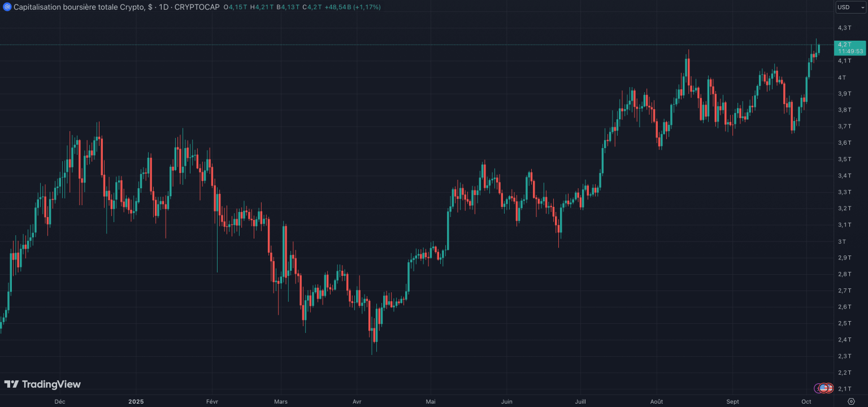Click the +48,54 B (+1,17%) change value
The width and height of the screenshot is (868, 407).
pyautogui.click(x=353, y=7)
